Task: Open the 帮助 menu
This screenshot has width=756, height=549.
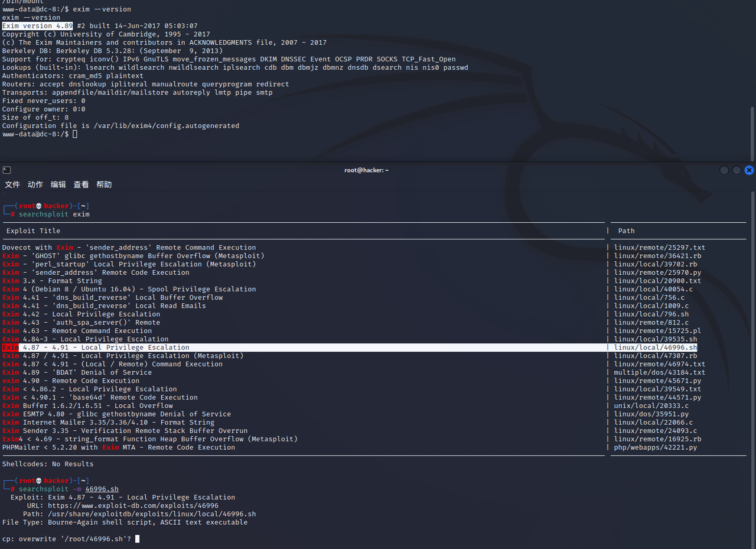Action: tap(104, 184)
